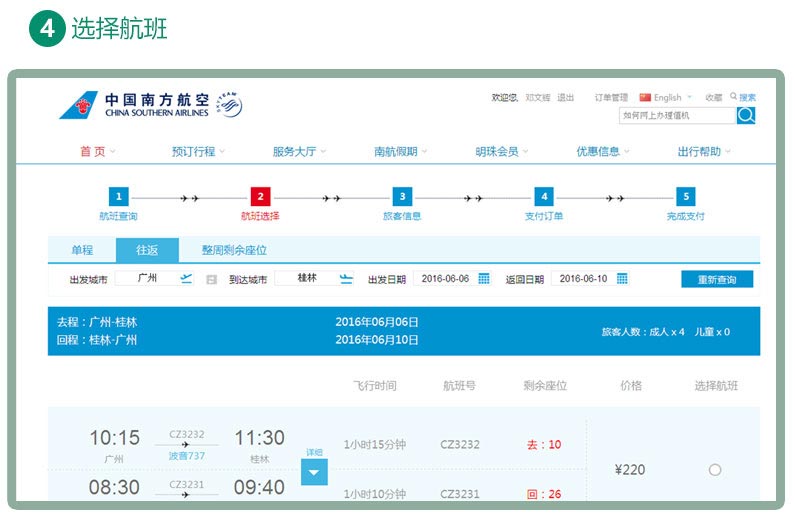Swap departure and arrival cities icon

(x=211, y=279)
